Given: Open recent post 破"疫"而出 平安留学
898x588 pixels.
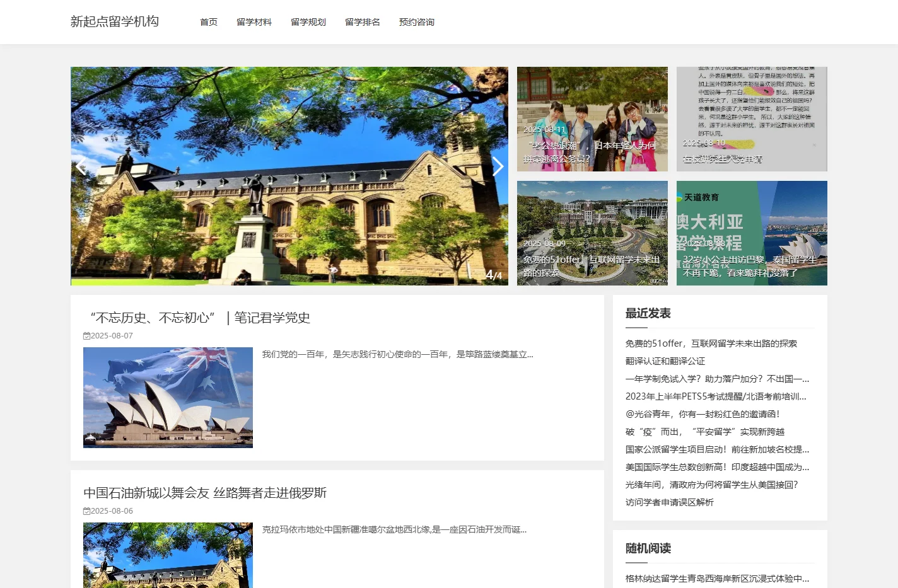Looking at the screenshot, I should point(705,432).
